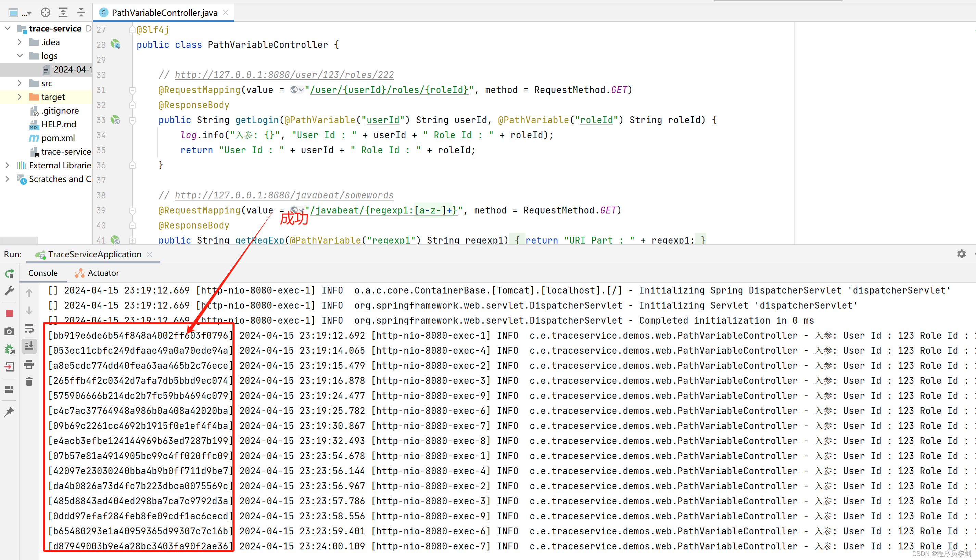Open the wrench settings icon in Run panel

point(10,291)
